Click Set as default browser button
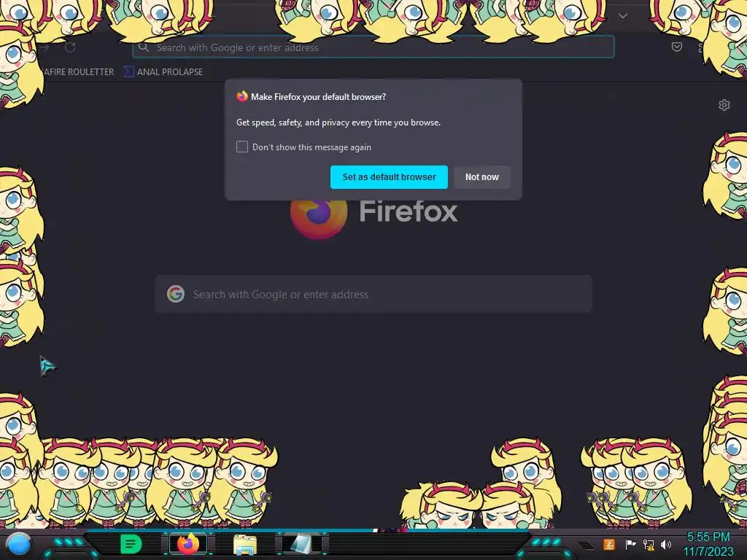747x560 pixels. tap(389, 177)
